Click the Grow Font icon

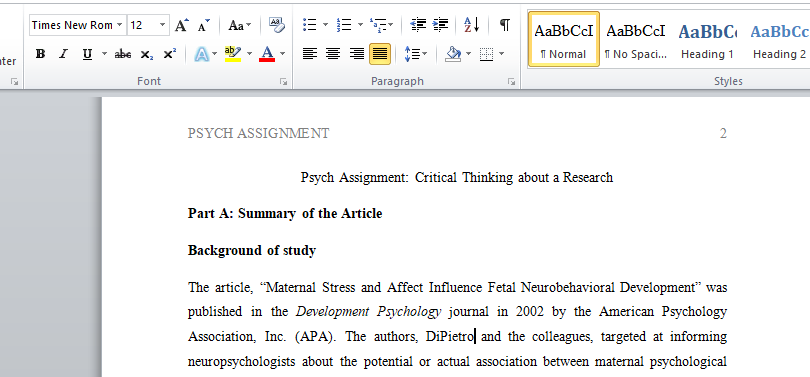pos(181,25)
